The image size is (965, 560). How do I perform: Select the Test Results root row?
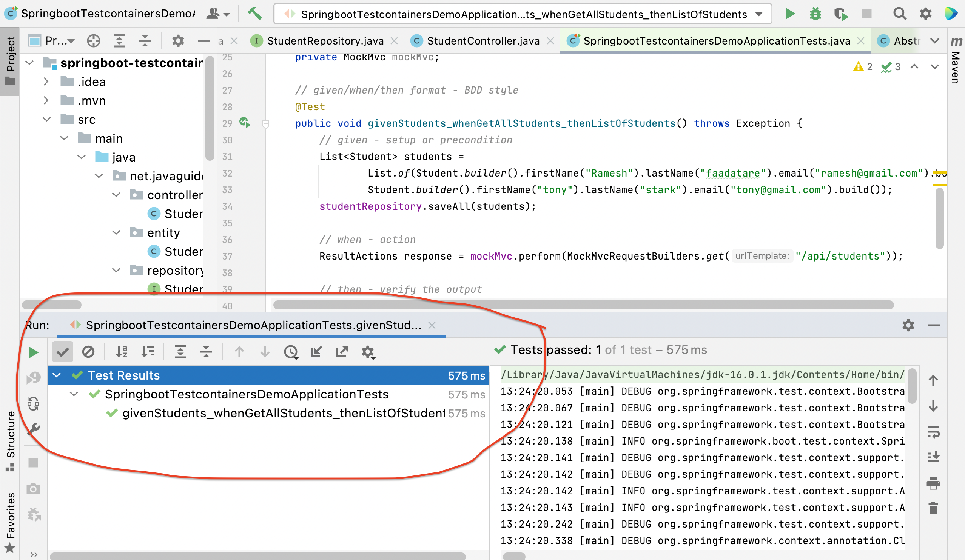tap(268, 375)
